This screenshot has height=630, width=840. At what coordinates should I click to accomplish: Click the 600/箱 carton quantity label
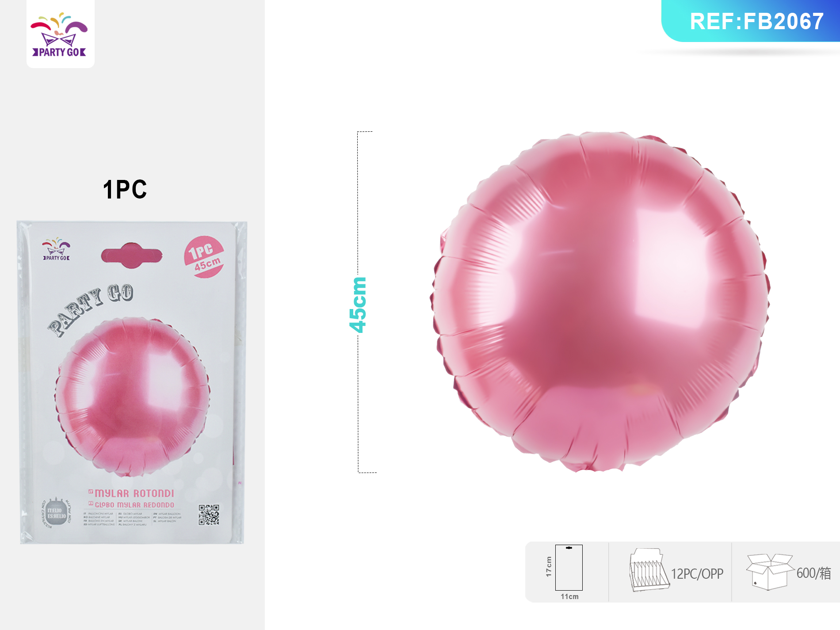[813, 573]
